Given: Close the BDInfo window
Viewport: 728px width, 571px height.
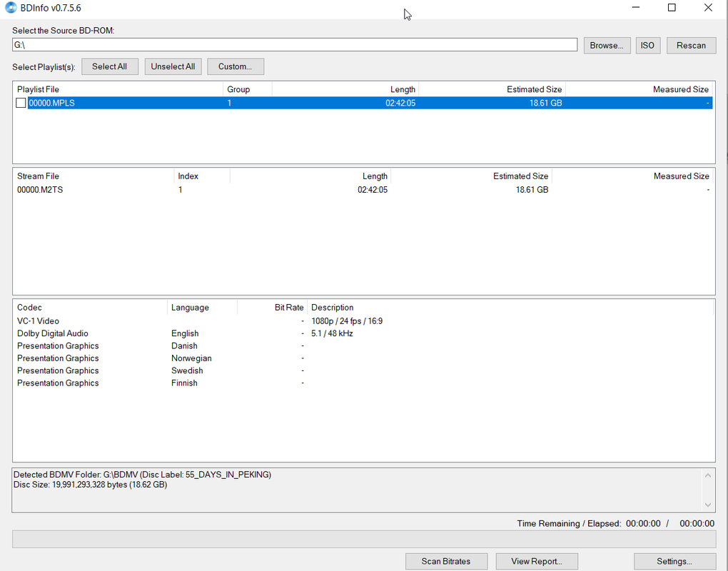Looking at the screenshot, I should 708,8.
